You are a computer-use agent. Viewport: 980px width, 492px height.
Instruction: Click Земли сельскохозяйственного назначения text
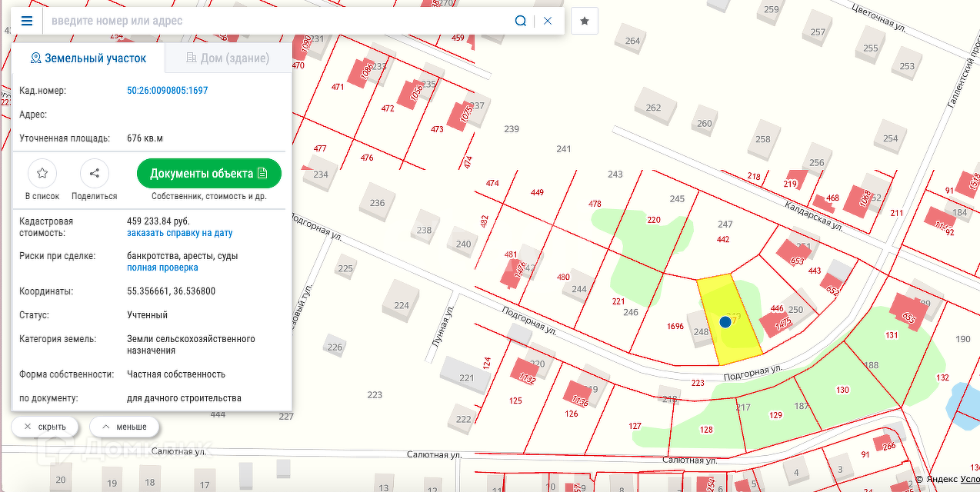tap(191, 344)
